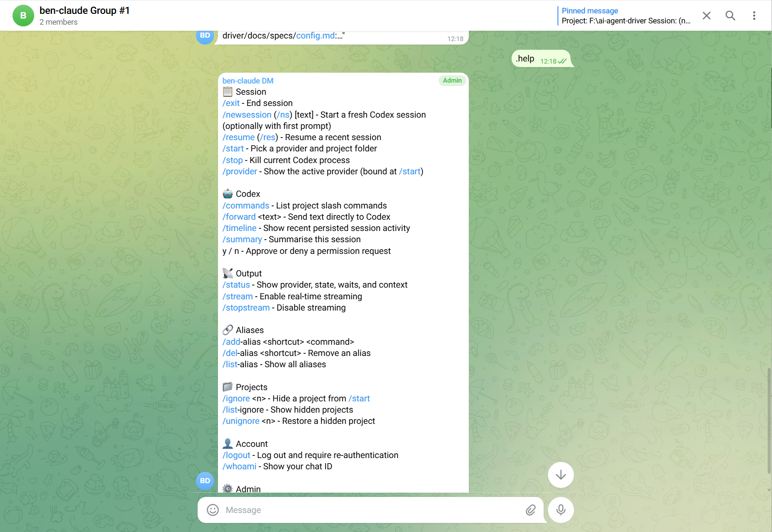The height and width of the screenshot is (532, 772).
Task: Click the /newsession command link
Action: click(247, 115)
